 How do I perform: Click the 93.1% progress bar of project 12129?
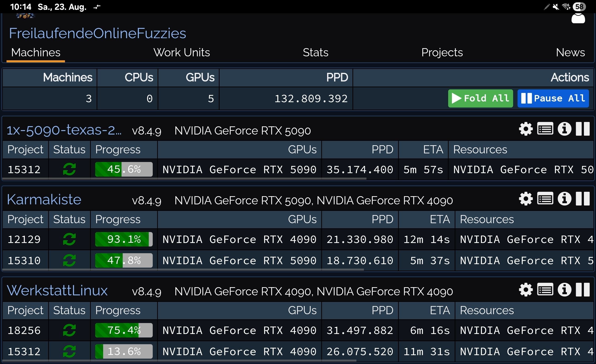click(124, 239)
